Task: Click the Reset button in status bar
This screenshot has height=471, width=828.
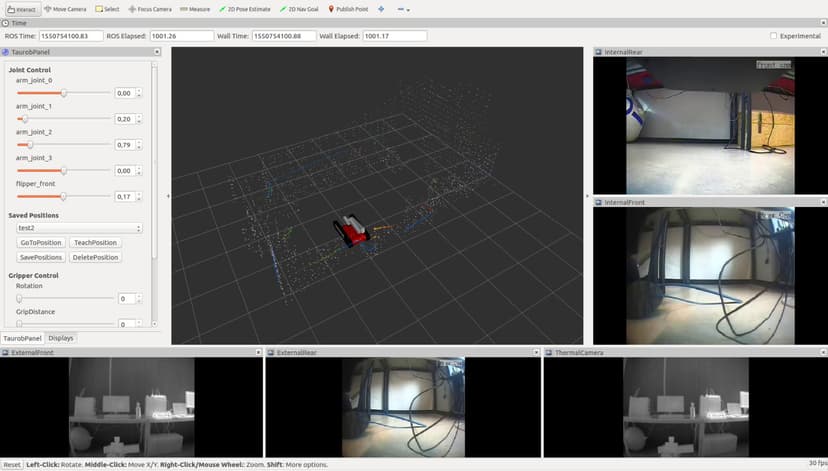Action: (x=11, y=465)
